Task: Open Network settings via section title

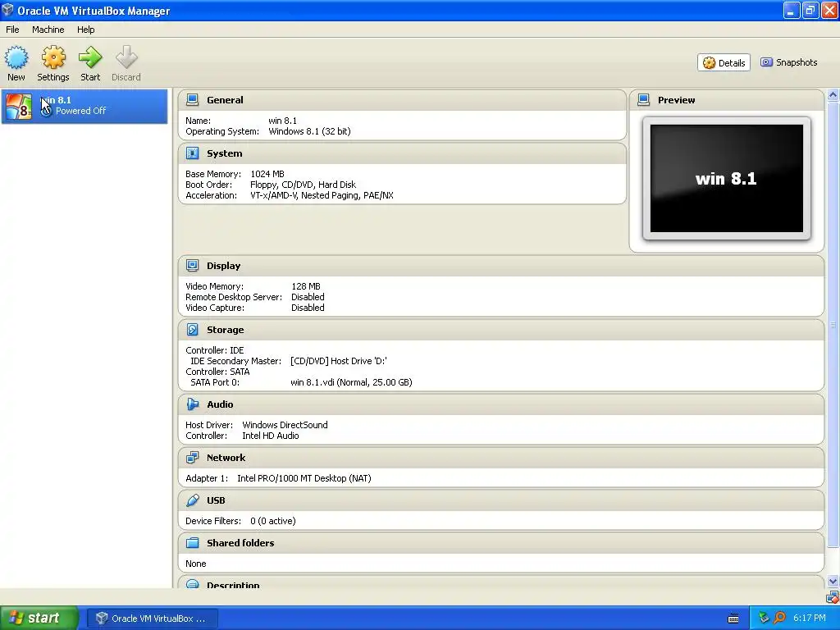Action: coord(226,458)
